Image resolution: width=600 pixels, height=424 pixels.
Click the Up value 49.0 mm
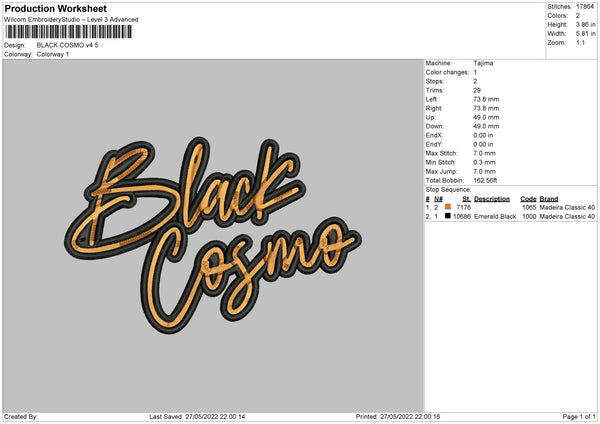point(486,117)
